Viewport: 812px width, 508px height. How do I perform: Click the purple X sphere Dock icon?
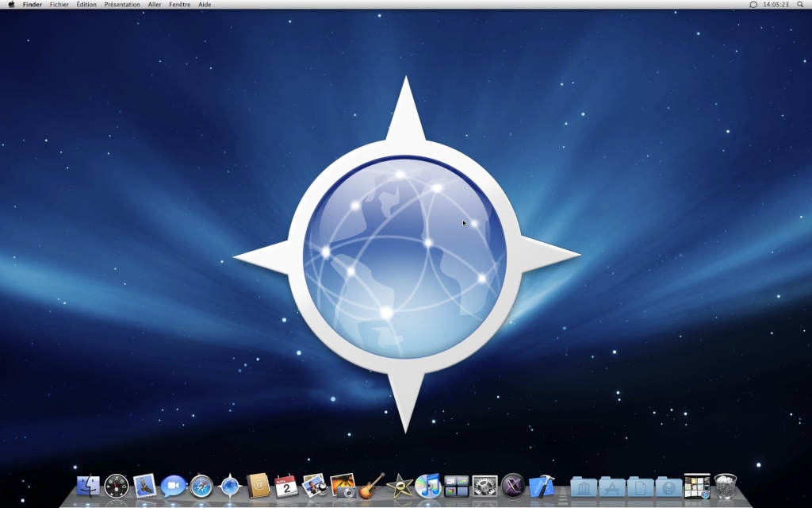pos(513,487)
